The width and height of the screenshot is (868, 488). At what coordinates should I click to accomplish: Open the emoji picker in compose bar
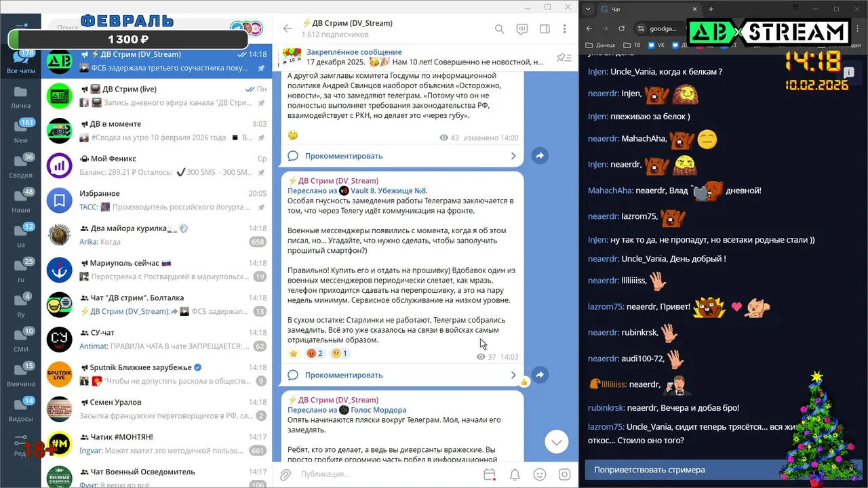[x=540, y=474]
